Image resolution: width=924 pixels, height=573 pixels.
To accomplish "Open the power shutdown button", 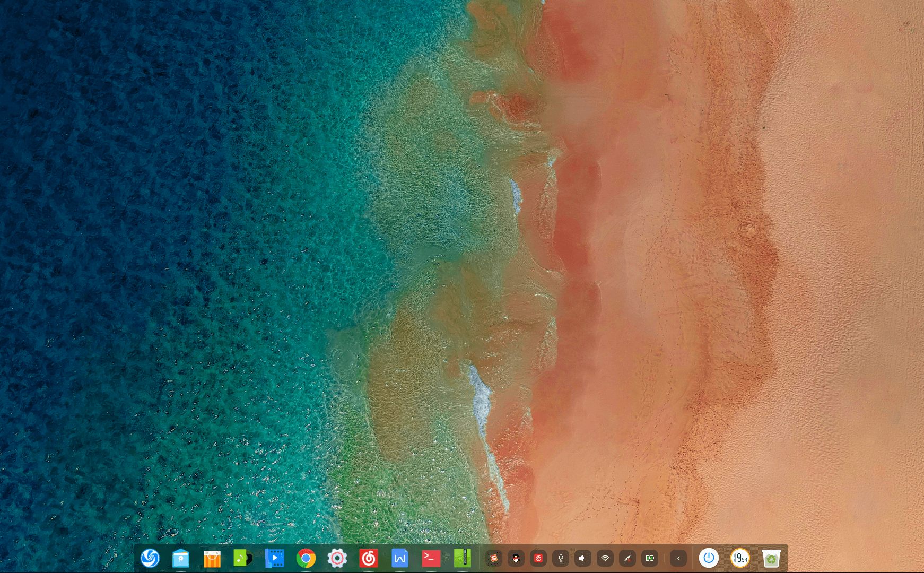I will 709,558.
